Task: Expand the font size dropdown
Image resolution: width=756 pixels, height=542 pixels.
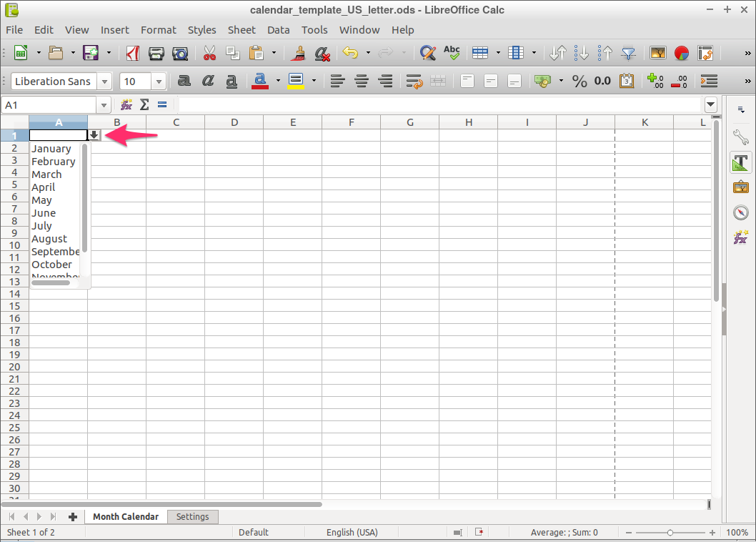Action: [x=158, y=81]
